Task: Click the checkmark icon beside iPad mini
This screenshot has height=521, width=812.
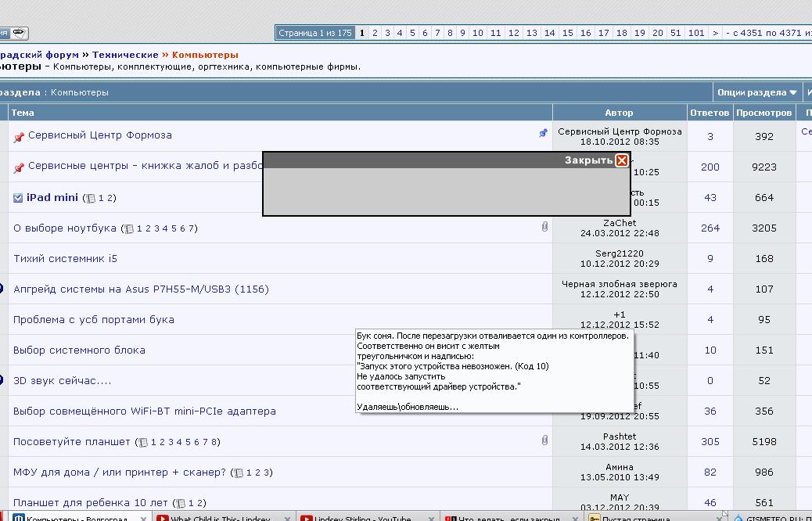Action: point(18,198)
